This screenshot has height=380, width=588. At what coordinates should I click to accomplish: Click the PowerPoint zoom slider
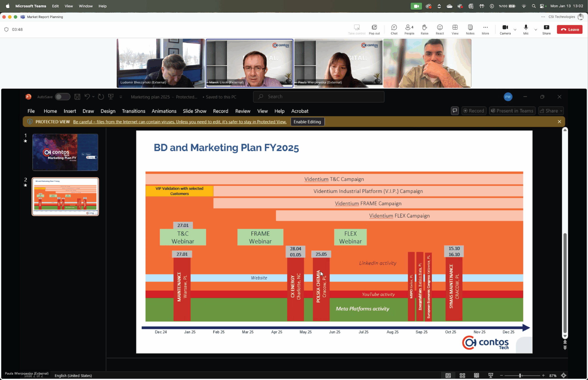[520, 375]
